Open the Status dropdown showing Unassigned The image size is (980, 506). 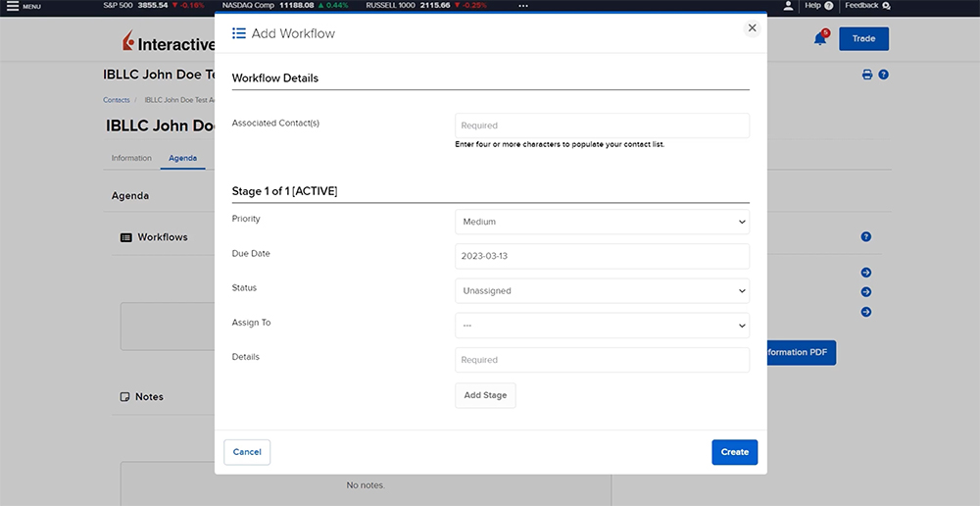coord(602,290)
